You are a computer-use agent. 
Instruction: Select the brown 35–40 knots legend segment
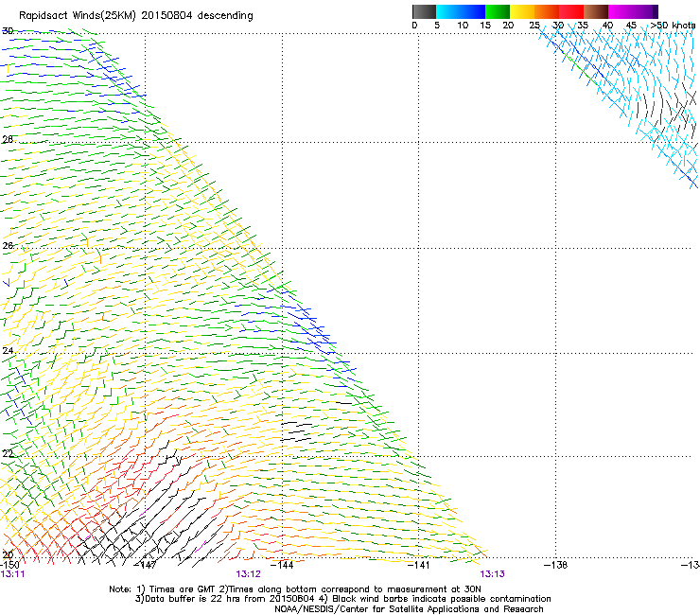point(596,11)
